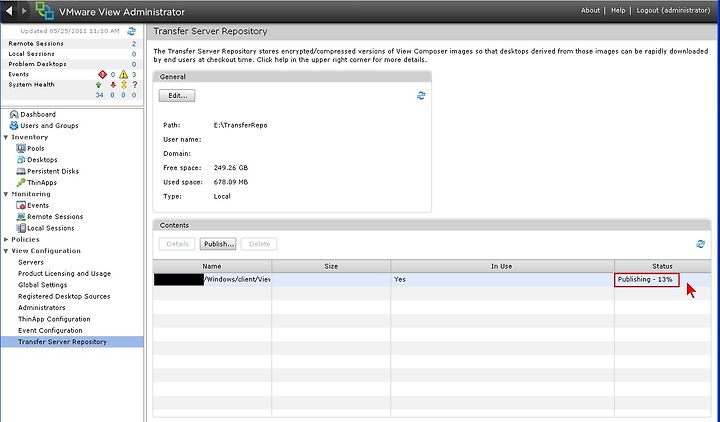The image size is (720, 422).
Task: Sort by the Name column header
Action: [212, 266]
